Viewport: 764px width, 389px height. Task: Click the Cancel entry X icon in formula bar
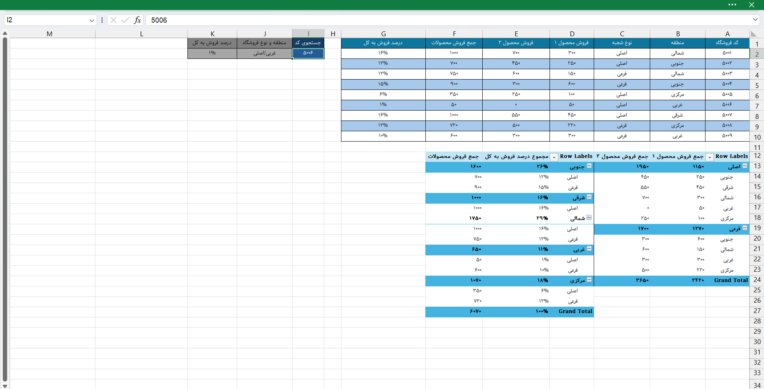pyautogui.click(x=113, y=20)
